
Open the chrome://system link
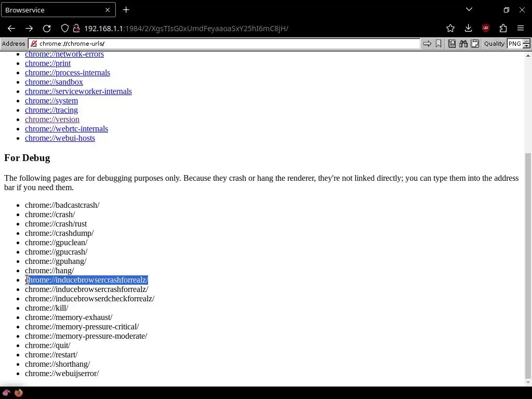pyautogui.click(x=51, y=101)
